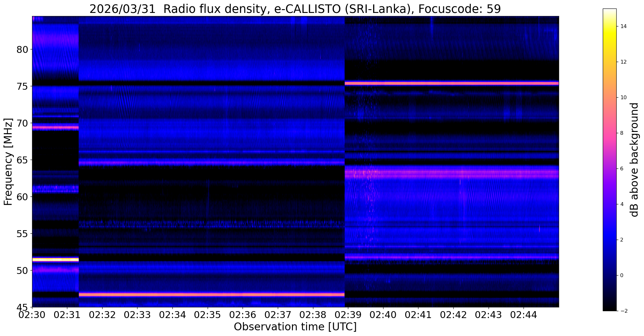
Task: Click the 65 MHz frequency tick label
Action: (x=23, y=160)
